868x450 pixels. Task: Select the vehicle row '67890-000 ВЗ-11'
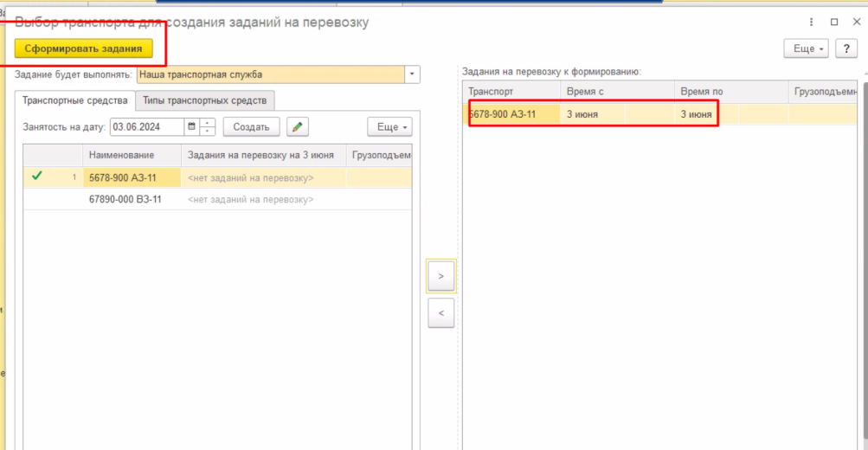(125, 199)
